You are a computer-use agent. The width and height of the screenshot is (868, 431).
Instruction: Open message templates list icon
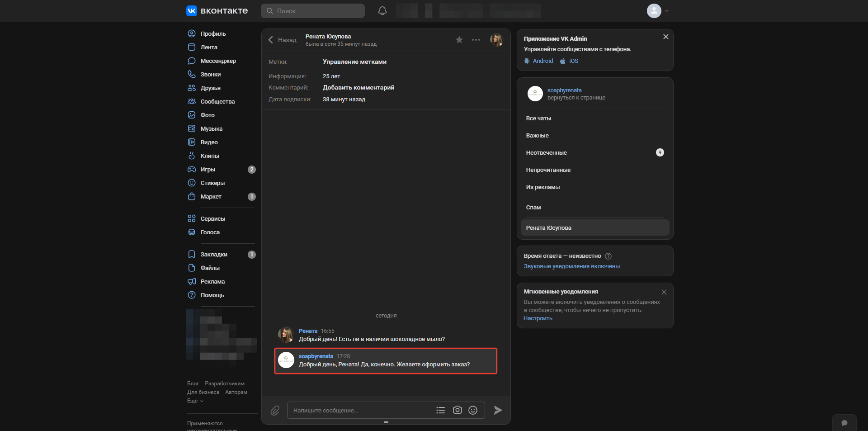[x=440, y=410]
